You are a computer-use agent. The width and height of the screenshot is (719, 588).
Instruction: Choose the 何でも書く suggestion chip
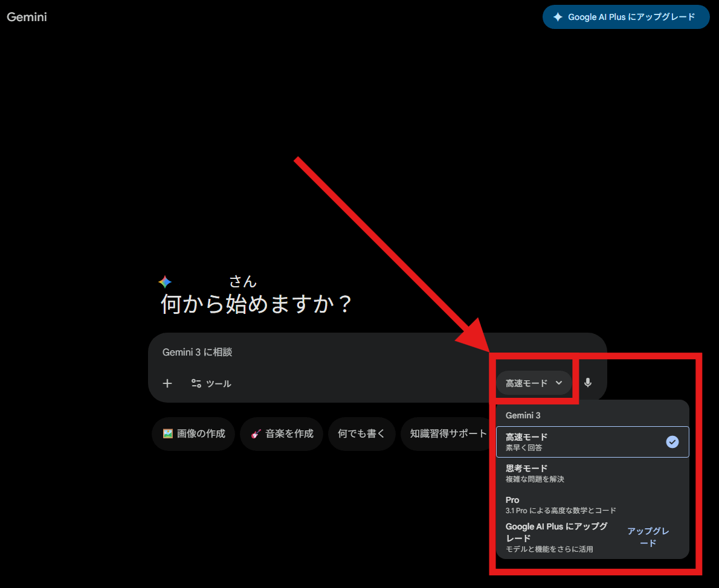click(361, 433)
